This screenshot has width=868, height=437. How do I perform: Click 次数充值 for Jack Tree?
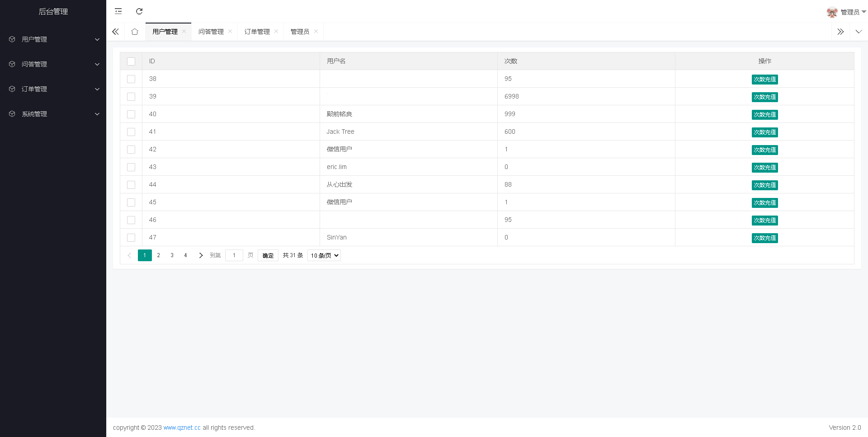pyautogui.click(x=765, y=132)
